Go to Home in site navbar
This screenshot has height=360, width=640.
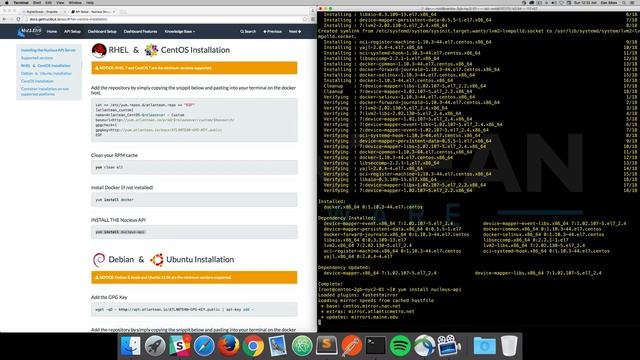pos(51,31)
